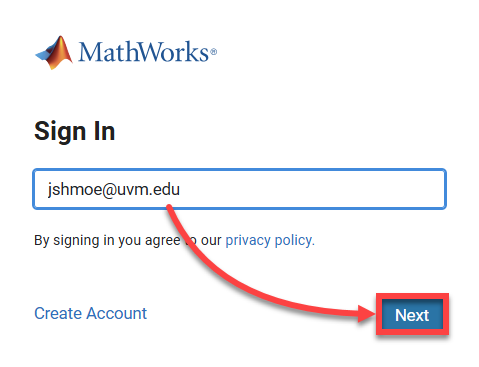Click the registered trademark symbol beside MathWorks
479x367 pixels.
[214, 52]
